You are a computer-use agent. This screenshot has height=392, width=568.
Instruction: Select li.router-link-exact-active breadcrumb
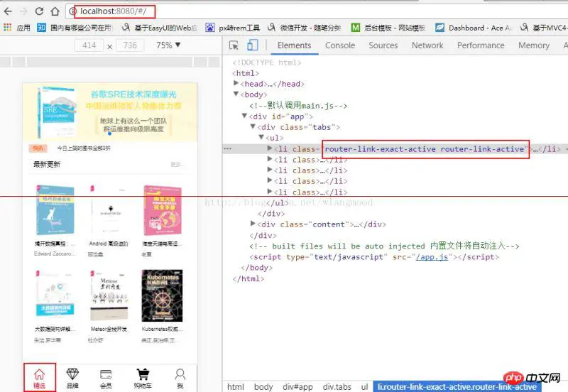tap(457, 386)
